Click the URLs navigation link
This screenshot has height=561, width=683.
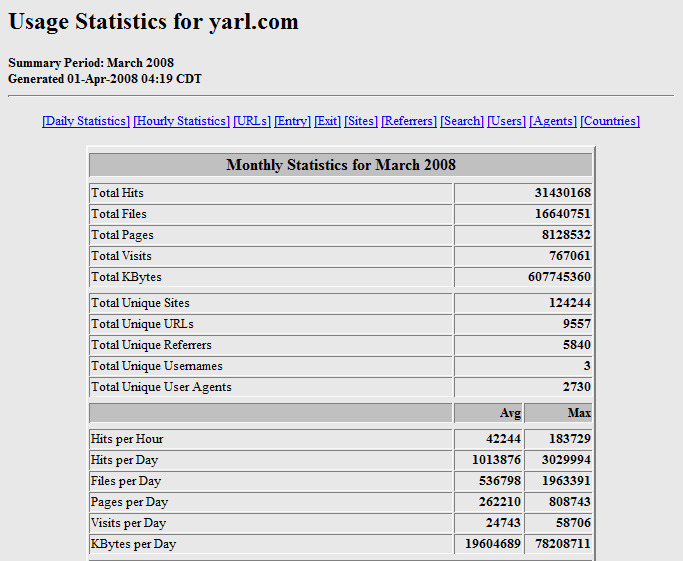pos(252,121)
